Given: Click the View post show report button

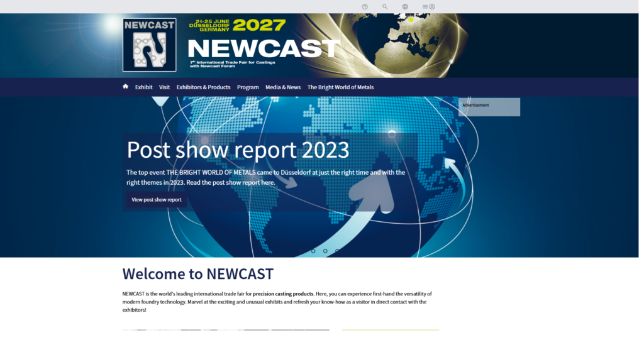Looking at the screenshot, I should click(157, 200).
